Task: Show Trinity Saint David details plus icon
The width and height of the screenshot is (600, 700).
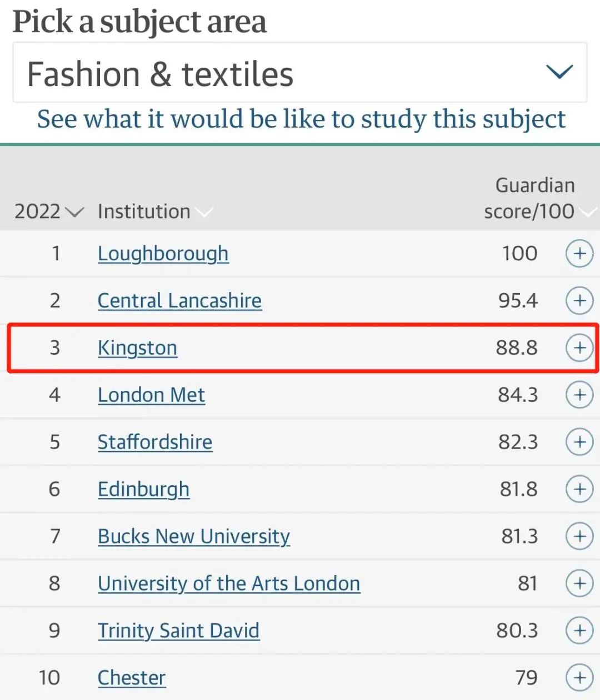Action: click(579, 631)
